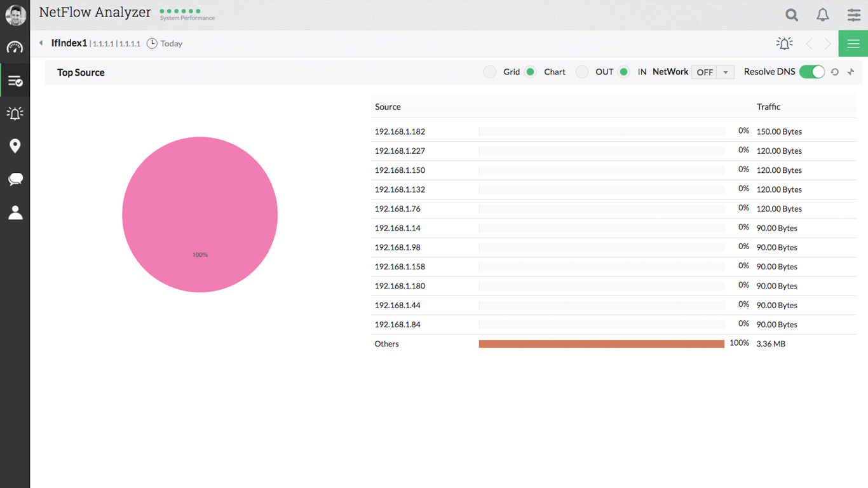Click the Others row label
Viewport: 868px width, 488px height.
(387, 344)
